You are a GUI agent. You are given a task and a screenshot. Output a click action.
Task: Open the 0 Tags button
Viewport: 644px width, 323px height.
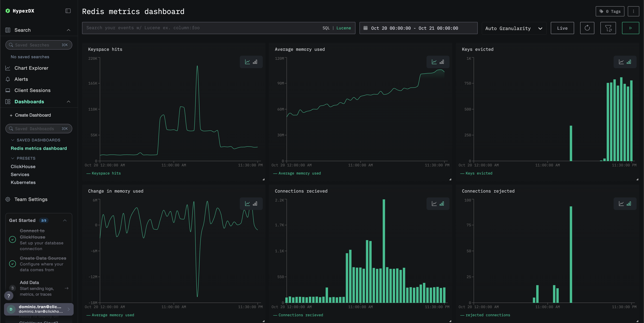(x=610, y=11)
